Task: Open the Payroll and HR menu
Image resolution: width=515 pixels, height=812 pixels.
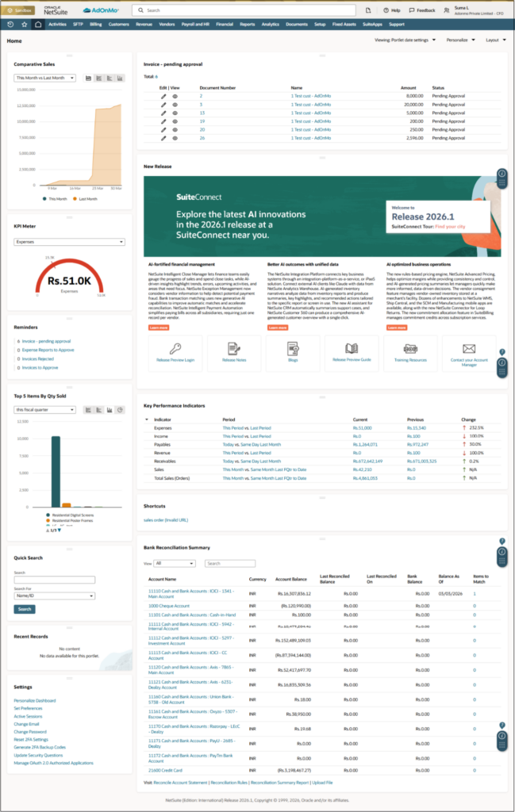Action: [x=195, y=25]
